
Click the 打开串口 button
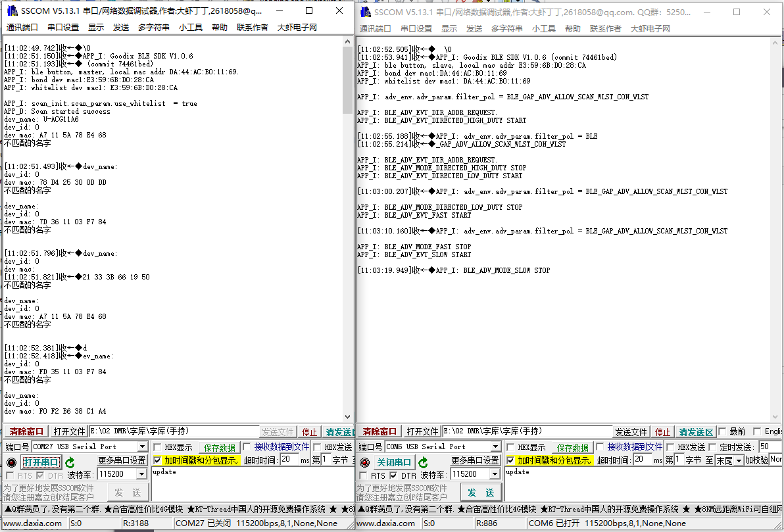coord(41,462)
